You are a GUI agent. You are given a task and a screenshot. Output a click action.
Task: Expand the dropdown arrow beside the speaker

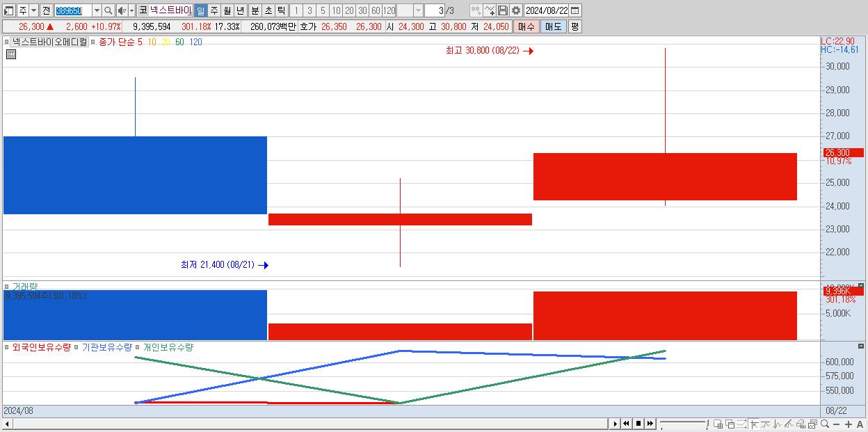pos(131,10)
